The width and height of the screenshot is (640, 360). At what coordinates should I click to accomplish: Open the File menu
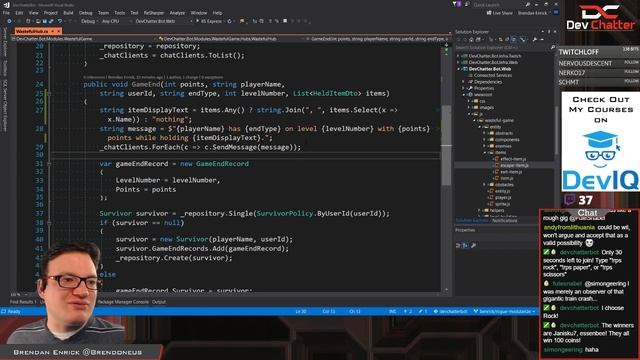point(6,13)
